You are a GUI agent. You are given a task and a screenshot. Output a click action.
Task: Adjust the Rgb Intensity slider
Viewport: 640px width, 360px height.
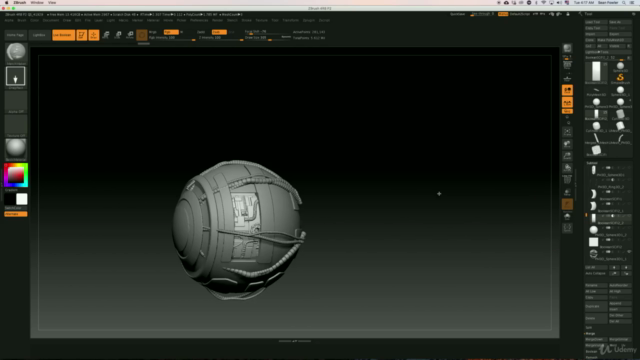(172, 38)
